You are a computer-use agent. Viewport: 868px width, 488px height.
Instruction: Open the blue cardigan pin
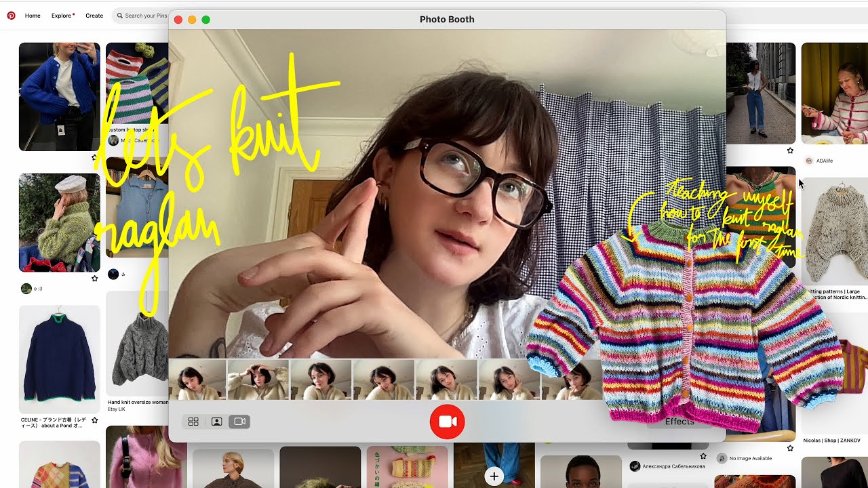[x=59, y=96]
